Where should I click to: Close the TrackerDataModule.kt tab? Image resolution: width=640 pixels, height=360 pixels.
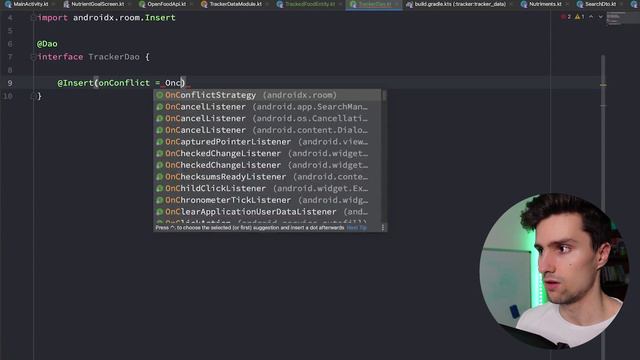(x=267, y=4)
